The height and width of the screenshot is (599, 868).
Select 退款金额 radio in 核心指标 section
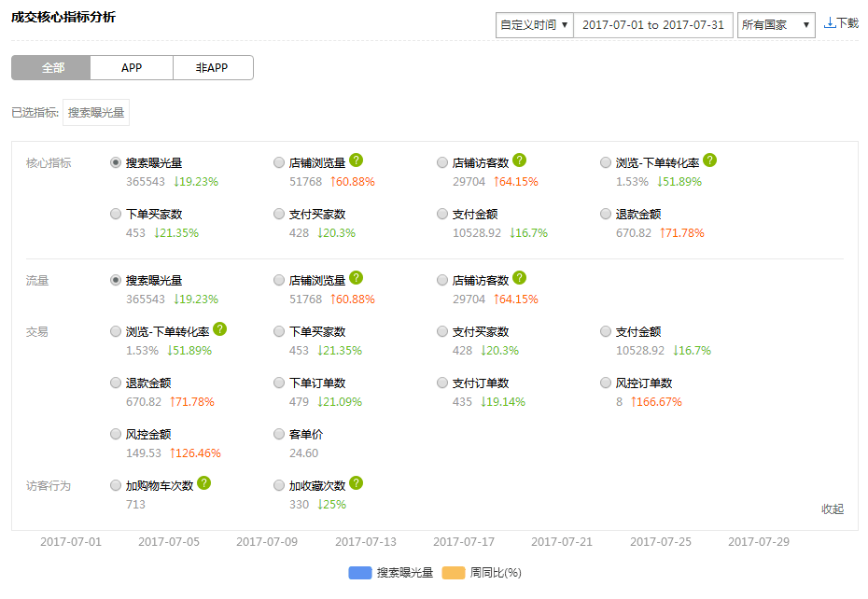coord(606,214)
